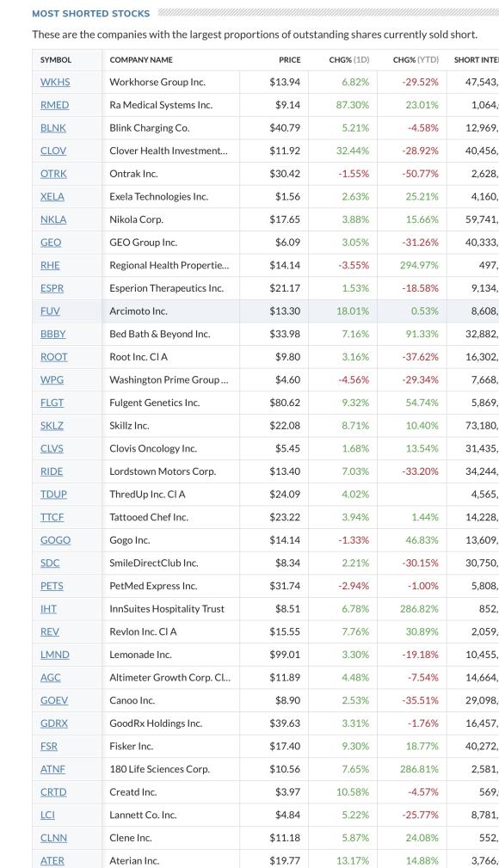The width and height of the screenshot is (499, 868).
Task: Select the PETS ticker link
Action: pyautogui.click(x=52, y=586)
